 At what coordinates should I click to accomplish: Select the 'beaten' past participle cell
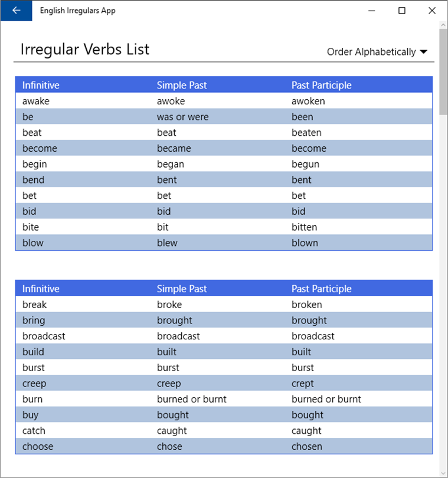pyautogui.click(x=306, y=133)
